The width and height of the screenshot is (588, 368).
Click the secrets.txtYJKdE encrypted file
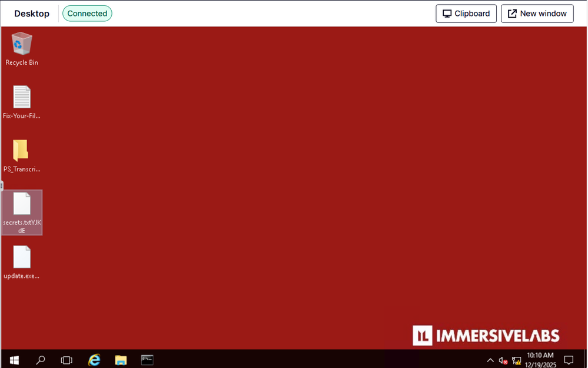[22, 205]
